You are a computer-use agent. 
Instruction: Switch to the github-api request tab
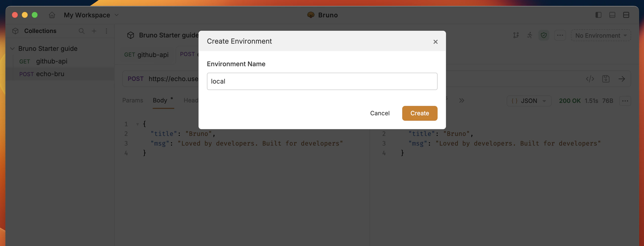146,55
